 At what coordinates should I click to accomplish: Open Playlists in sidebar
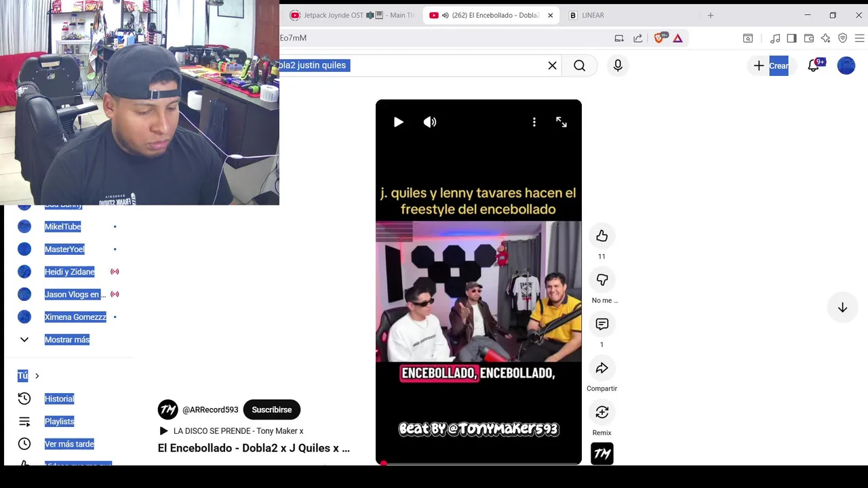coord(60,422)
